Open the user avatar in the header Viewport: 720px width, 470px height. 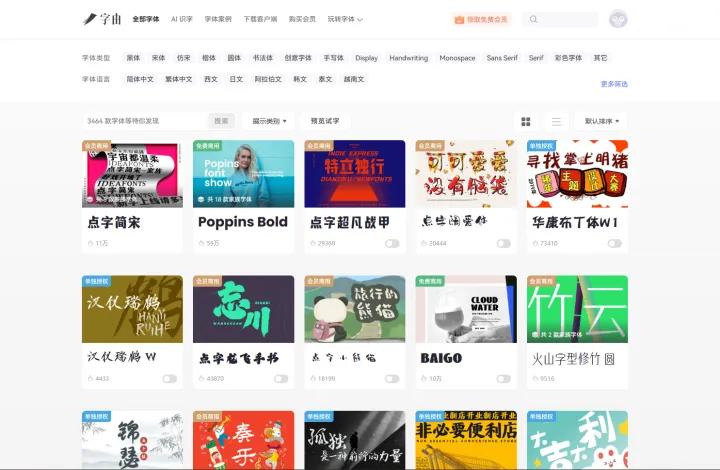coord(618,19)
